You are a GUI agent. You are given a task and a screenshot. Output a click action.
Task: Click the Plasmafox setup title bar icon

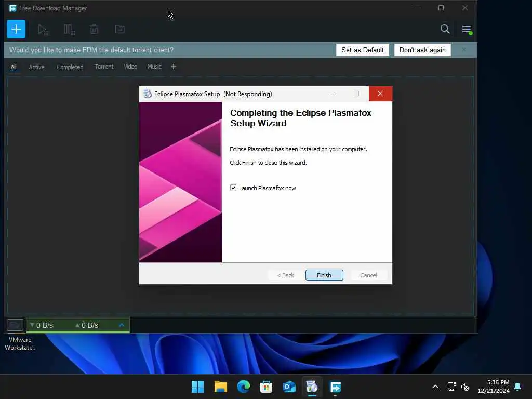[147, 94]
